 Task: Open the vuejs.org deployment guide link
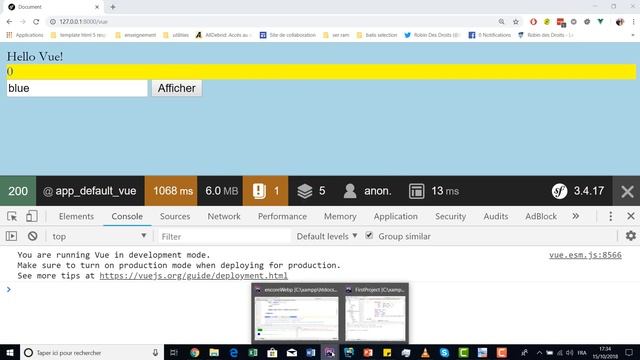pos(193,276)
